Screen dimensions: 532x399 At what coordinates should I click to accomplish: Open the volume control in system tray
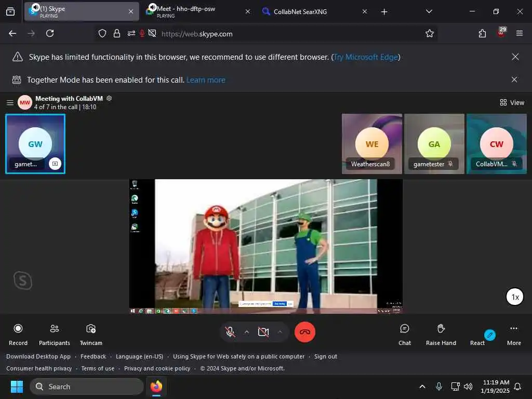[468, 387]
